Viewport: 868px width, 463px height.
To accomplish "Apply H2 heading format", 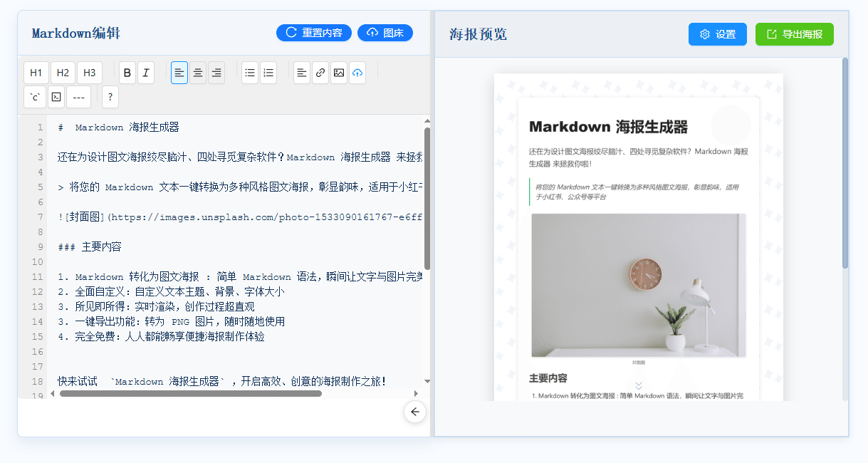I will click(62, 72).
